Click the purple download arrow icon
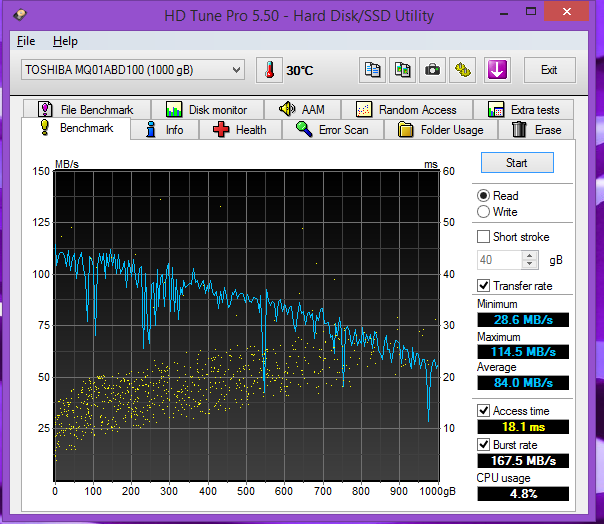This screenshot has height=524, width=604. 497,70
